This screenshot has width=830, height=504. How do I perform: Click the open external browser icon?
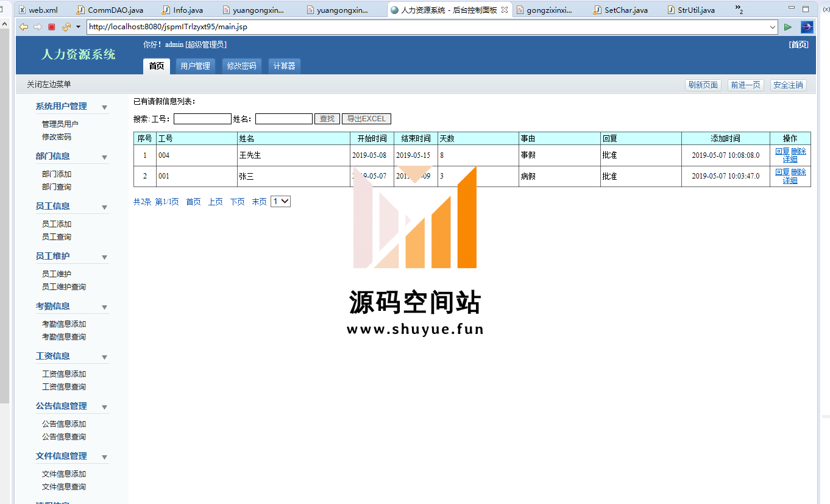[807, 27]
